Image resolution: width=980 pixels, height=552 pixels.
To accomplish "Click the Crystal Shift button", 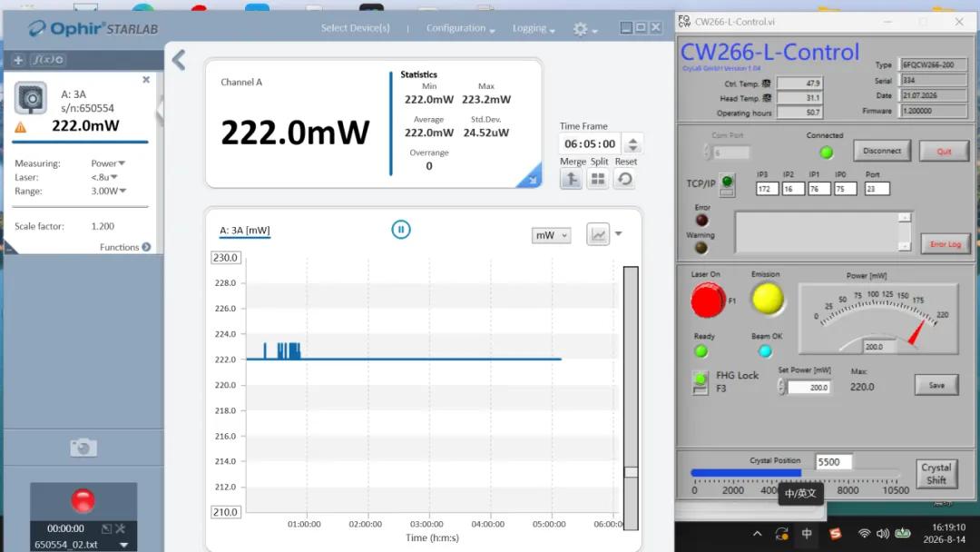I will (x=936, y=474).
